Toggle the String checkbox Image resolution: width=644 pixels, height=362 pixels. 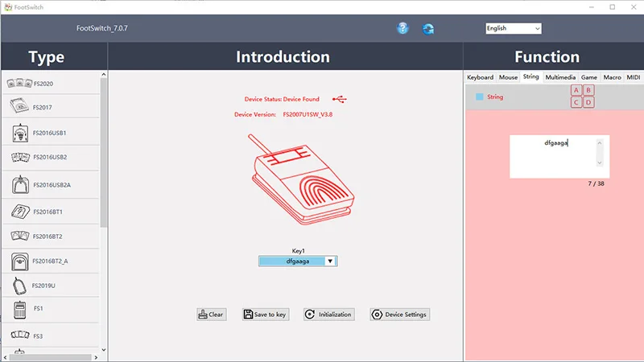tap(480, 97)
